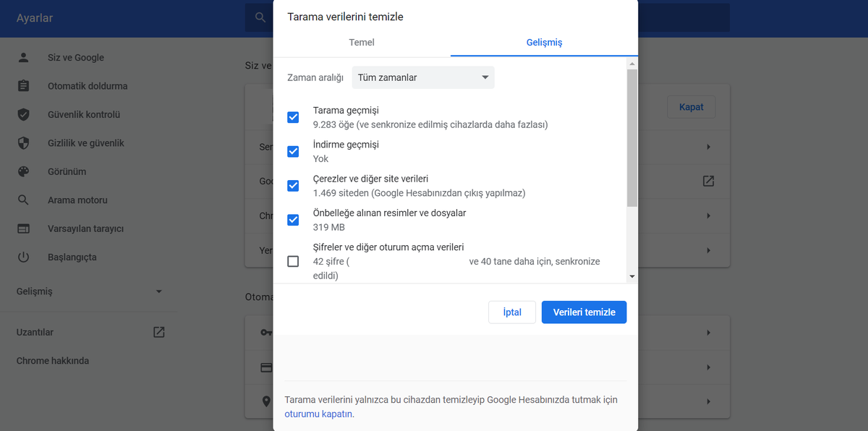Image resolution: width=868 pixels, height=431 pixels.
Task: Click the Başlangıçta power icon
Action: pos(24,257)
